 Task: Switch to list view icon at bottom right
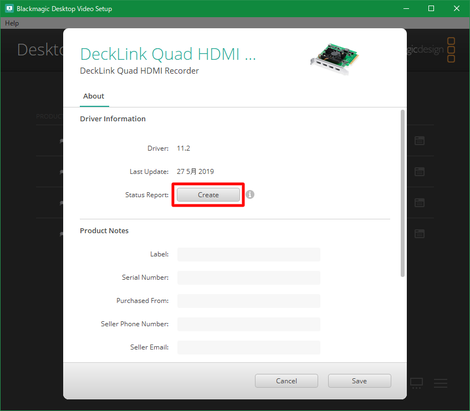point(441,383)
